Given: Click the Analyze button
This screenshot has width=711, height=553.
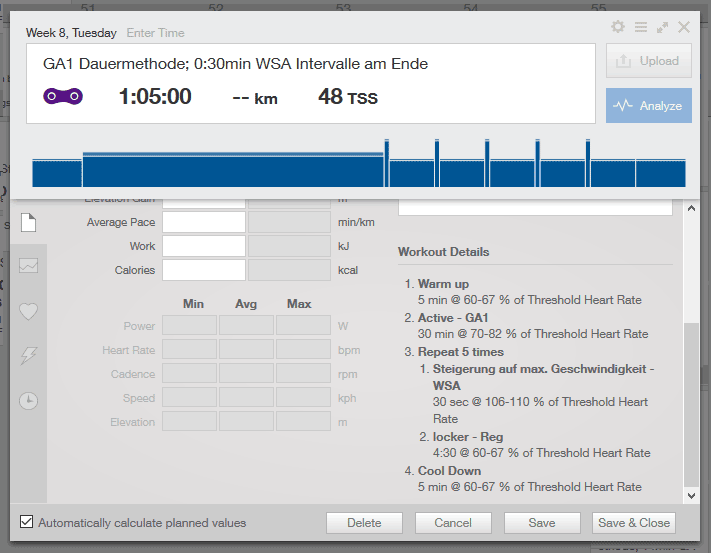Looking at the screenshot, I should coord(648,106).
